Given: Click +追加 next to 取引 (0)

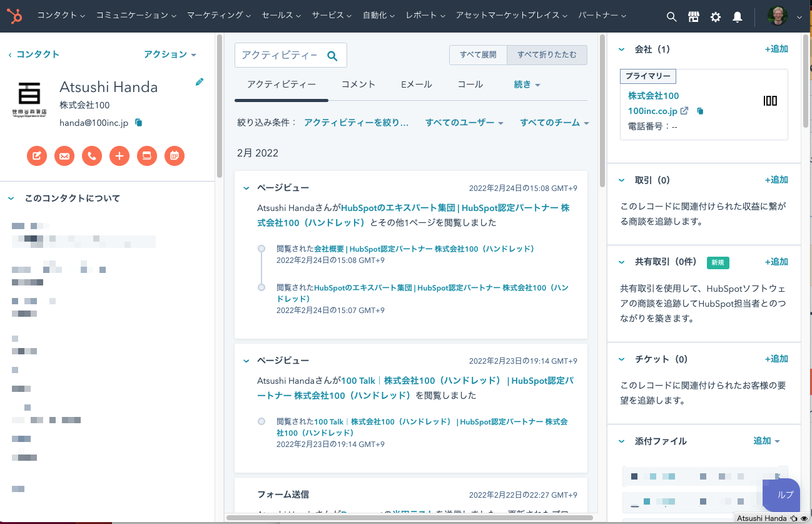Looking at the screenshot, I should [x=776, y=180].
